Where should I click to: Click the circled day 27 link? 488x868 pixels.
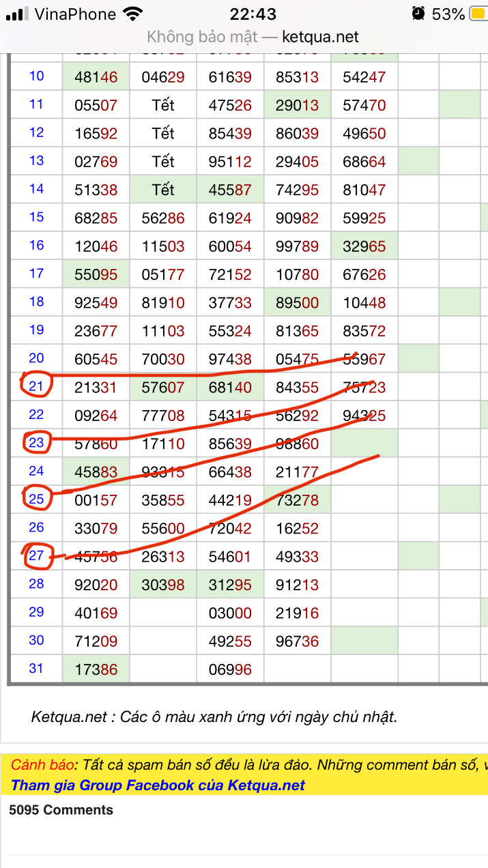click(36, 555)
